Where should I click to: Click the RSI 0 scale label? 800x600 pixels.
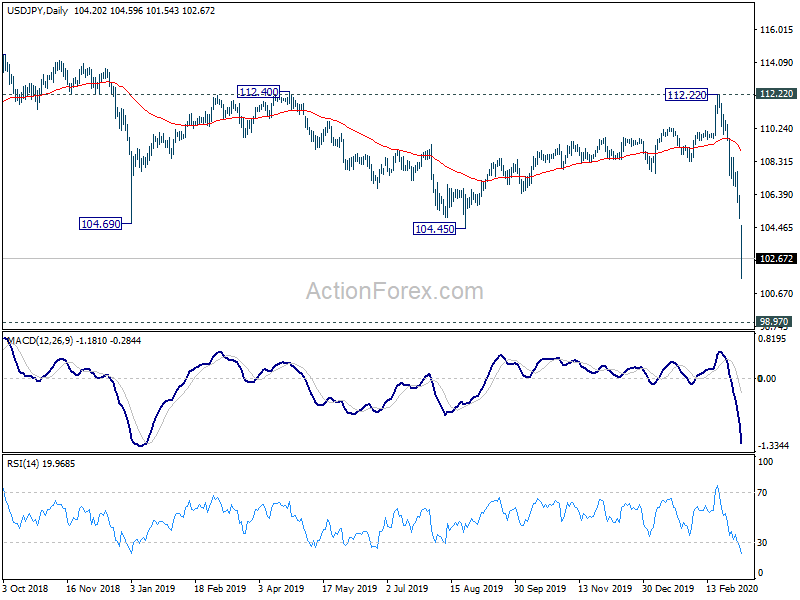coord(759,572)
